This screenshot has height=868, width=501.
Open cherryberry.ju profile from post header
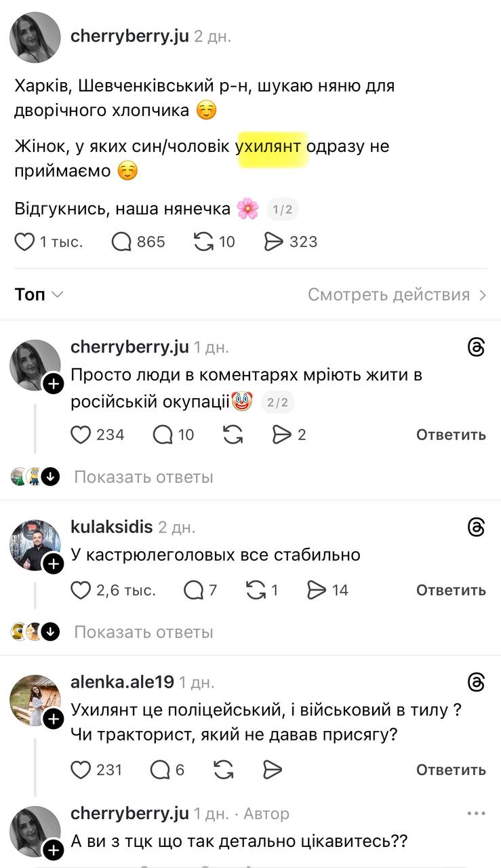[x=35, y=37]
